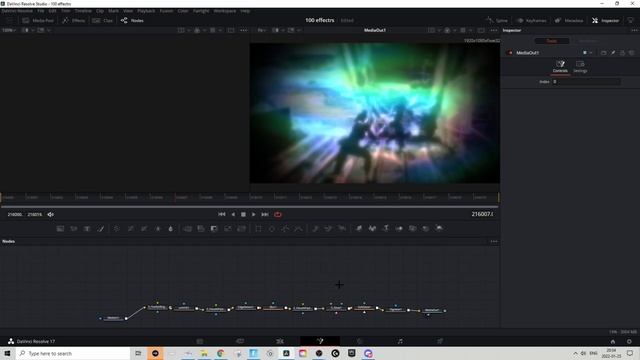
Task: Add a pEmitter particle node
Action: point(315,229)
